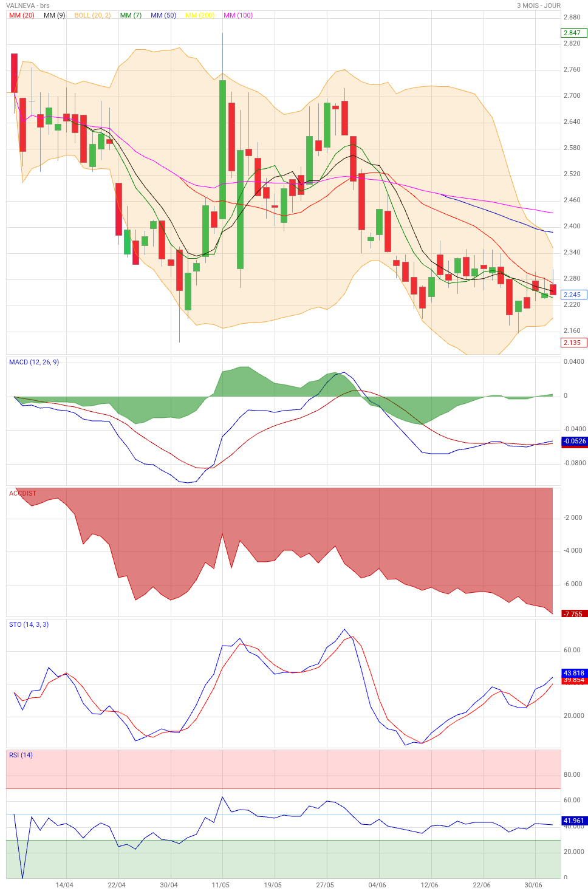Click the 80.00 RSI axis label
Image resolution: width=588 pixels, height=891 pixels.
point(572,775)
